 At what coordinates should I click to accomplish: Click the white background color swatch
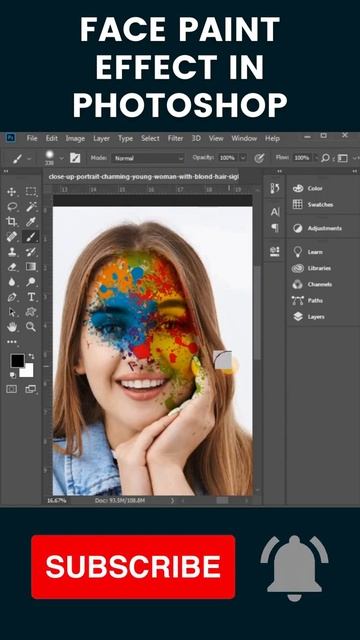pos(27,372)
